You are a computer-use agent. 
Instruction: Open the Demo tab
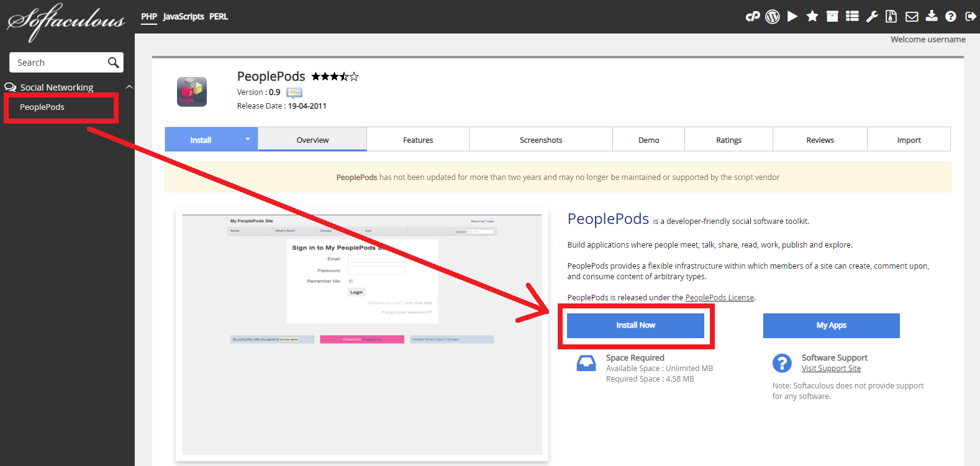(649, 140)
